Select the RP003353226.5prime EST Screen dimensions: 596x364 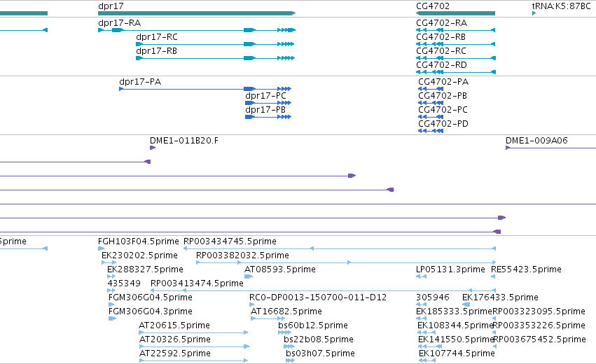(x=494, y=332)
